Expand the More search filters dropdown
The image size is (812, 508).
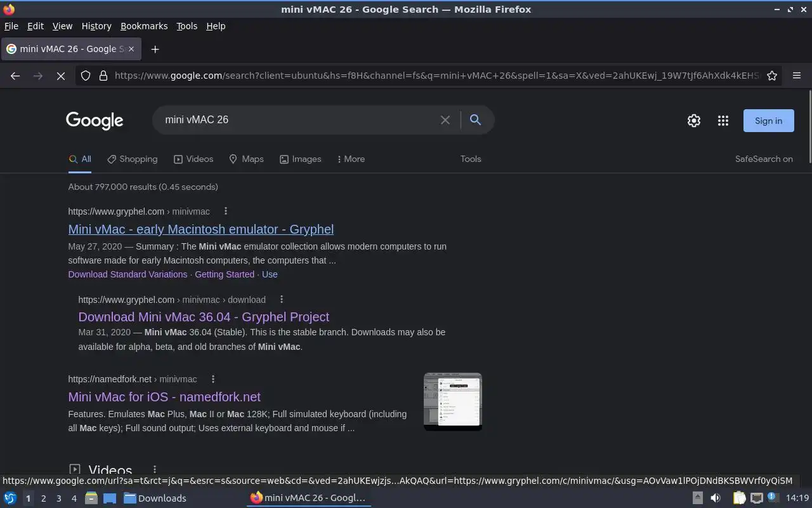[x=351, y=159]
